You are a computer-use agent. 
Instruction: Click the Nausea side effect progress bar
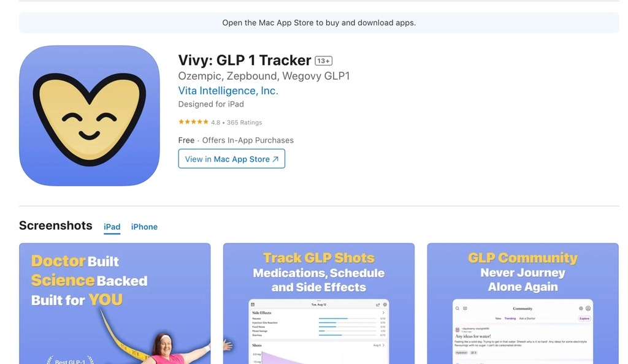(347, 319)
